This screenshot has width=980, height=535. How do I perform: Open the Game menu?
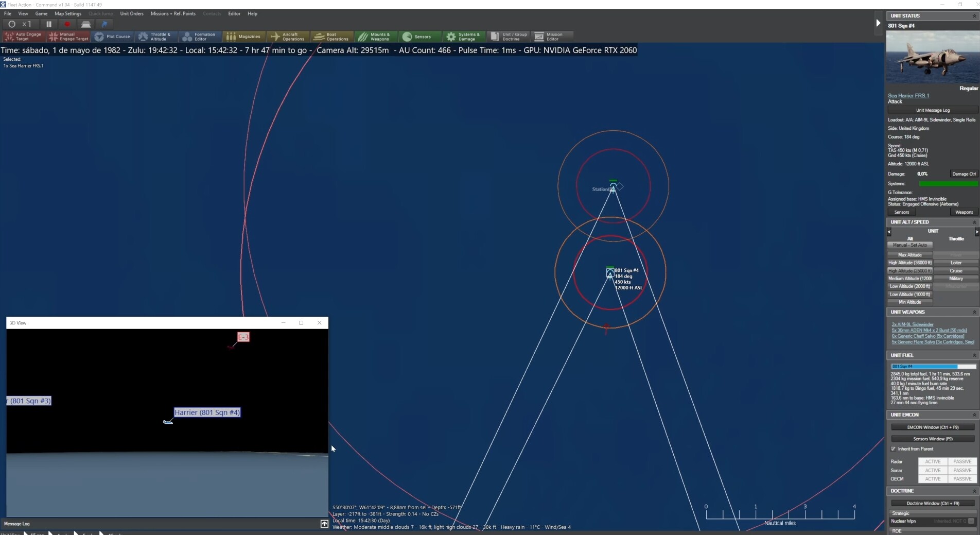pos(41,13)
